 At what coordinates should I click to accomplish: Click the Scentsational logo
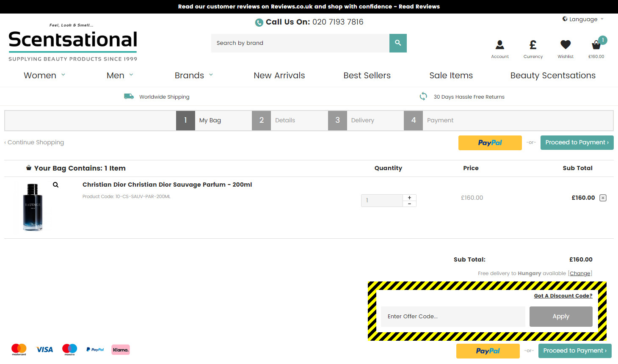(x=73, y=42)
